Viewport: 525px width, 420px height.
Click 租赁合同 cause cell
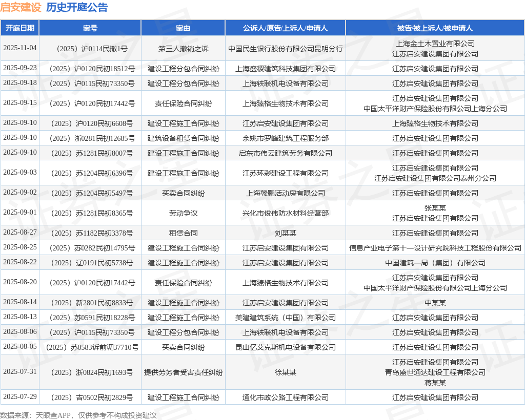[x=183, y=234]
